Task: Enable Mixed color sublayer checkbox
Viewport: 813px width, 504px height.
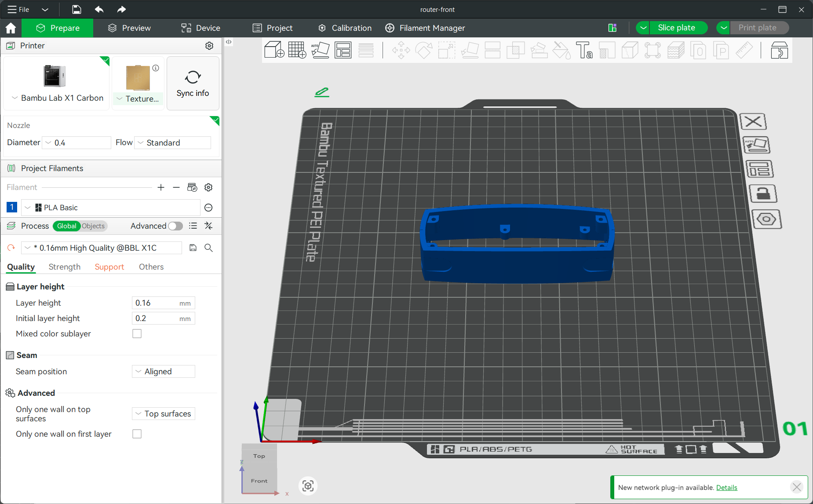Action: coord(137,334)
